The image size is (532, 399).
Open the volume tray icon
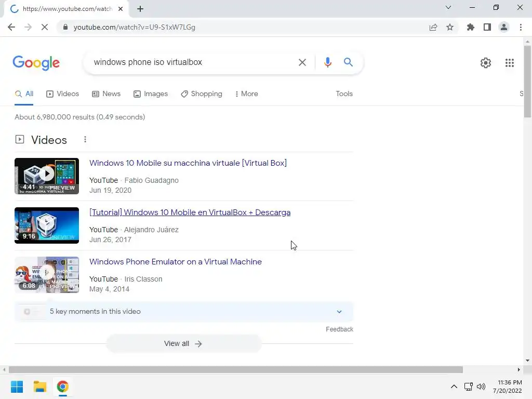(x=481, y=387)
